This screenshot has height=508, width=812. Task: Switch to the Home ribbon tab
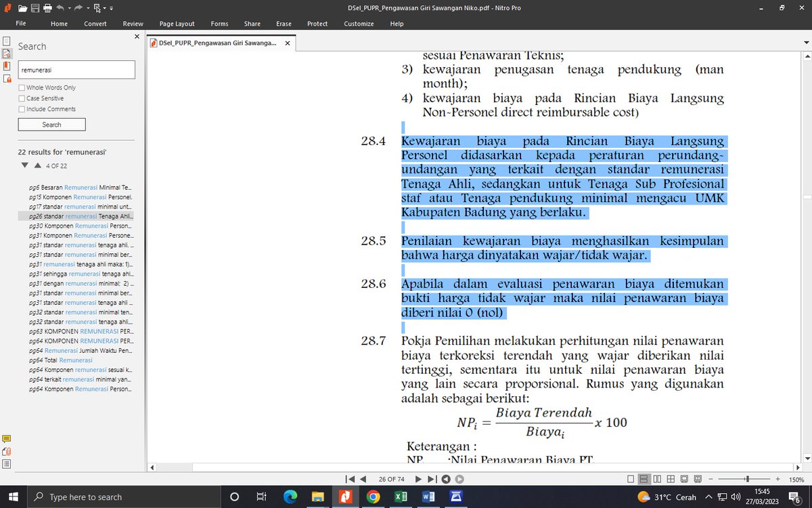tap(59, 24)
